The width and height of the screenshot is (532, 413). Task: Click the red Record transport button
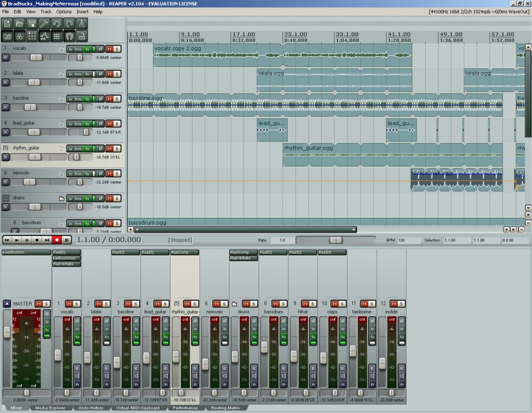pos(57,240)
